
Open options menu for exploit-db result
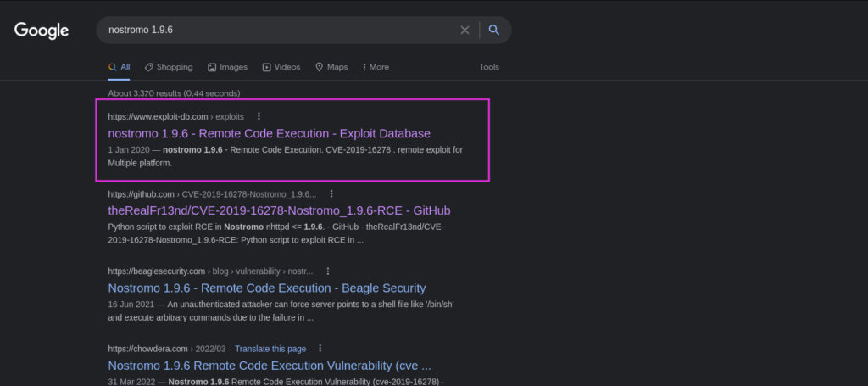[259, 116]
